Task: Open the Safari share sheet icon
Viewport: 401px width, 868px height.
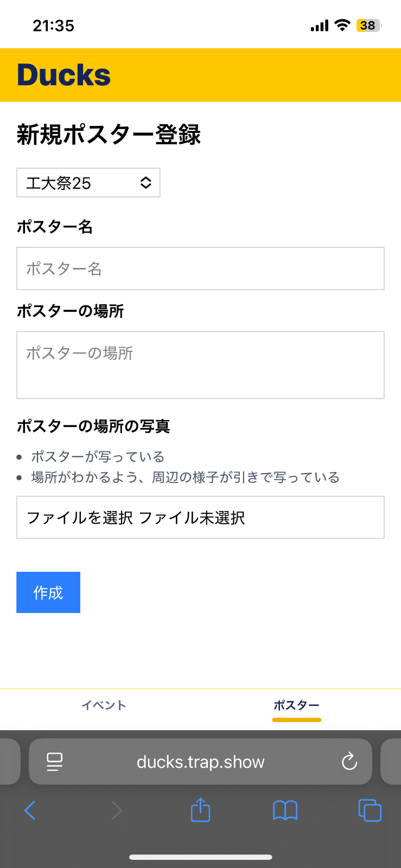Action: point(200,810)
